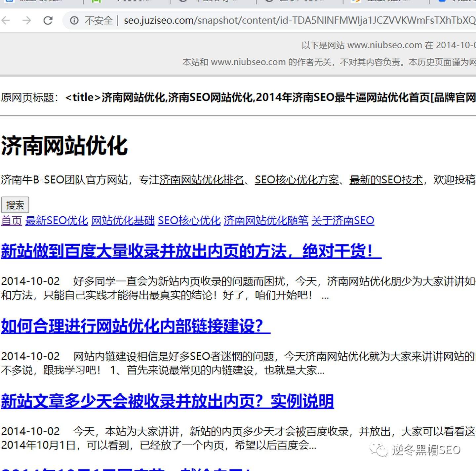Screen dimensions: 476x471
Task: Click the back navigation arrow
Action: (6, 20)
